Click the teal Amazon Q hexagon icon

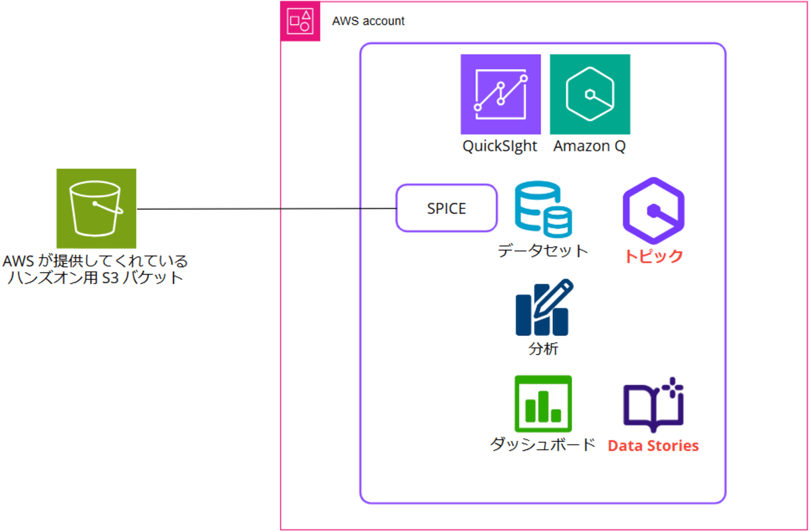590,94
